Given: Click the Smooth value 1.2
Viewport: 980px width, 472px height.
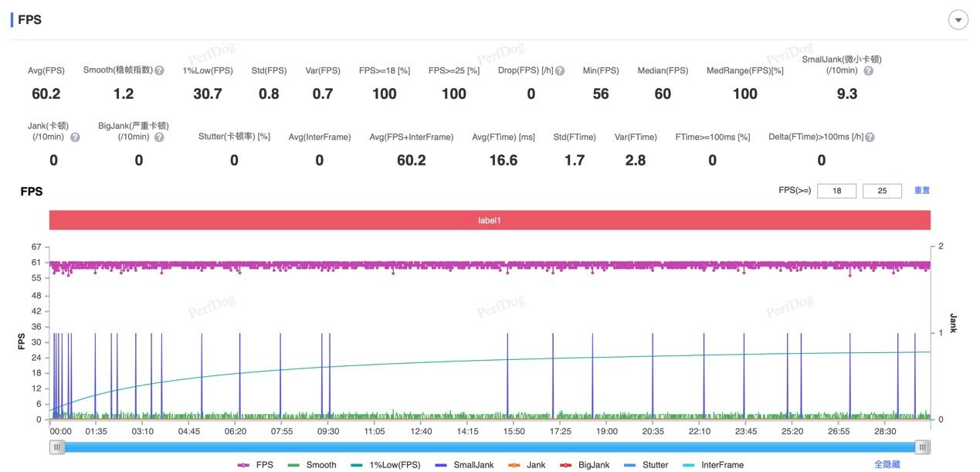Looking at the screenshot, I should (124, 94).
